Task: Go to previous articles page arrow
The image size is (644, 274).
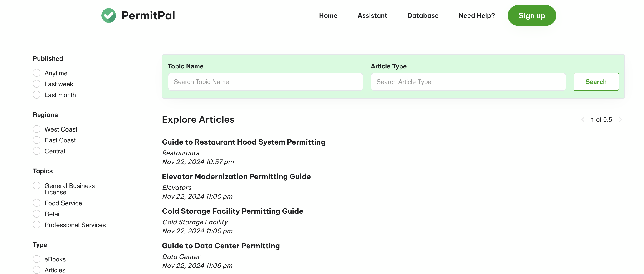Action: point(583,120)
